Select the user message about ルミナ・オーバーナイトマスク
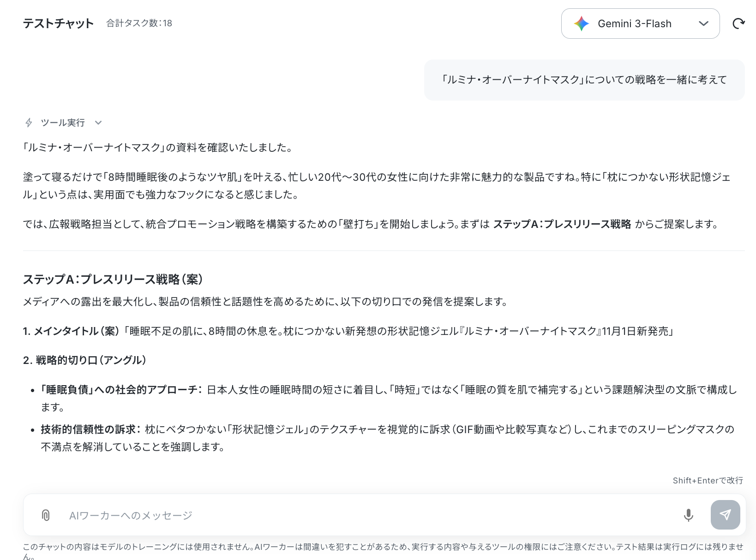Image resolution: width=756 pixels, height=560 pixels. click(x=584, y=80)
